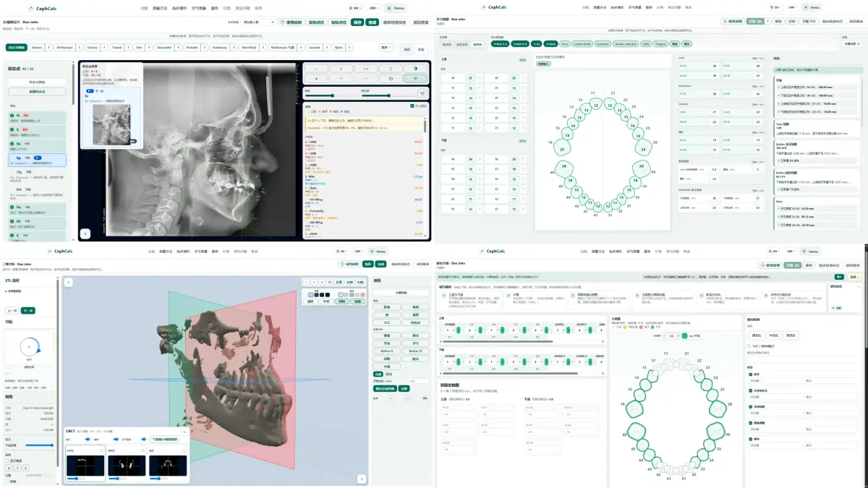Open the CNY currency dropdown in the X-ray window
Screen dimensions: 868x488
[374, 7]
